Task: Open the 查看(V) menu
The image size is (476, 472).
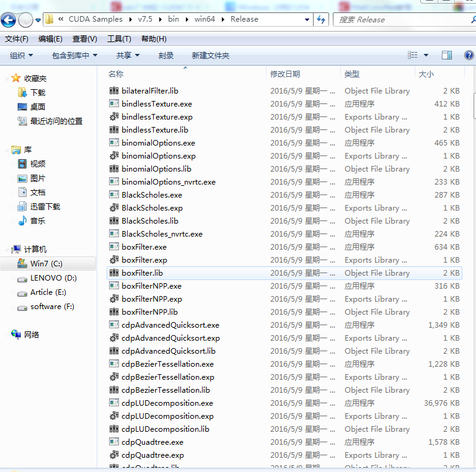Action: click(x=84, y=39)
